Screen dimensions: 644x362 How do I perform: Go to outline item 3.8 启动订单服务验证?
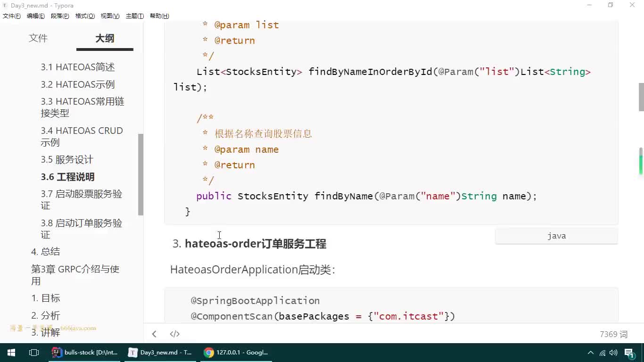point(82,229)
